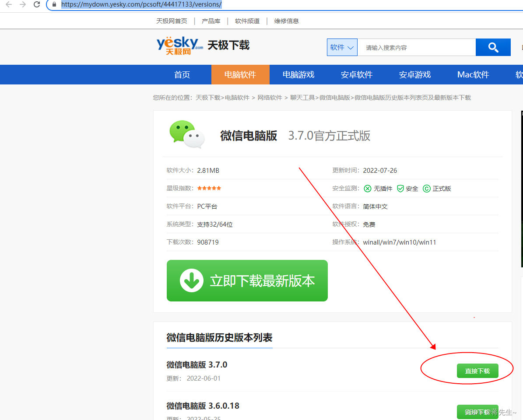The height and width of the screenshot is (420, 523).
Task: Click the browser forward arrow
Action: pyautogui.click(x=23, y=4)
